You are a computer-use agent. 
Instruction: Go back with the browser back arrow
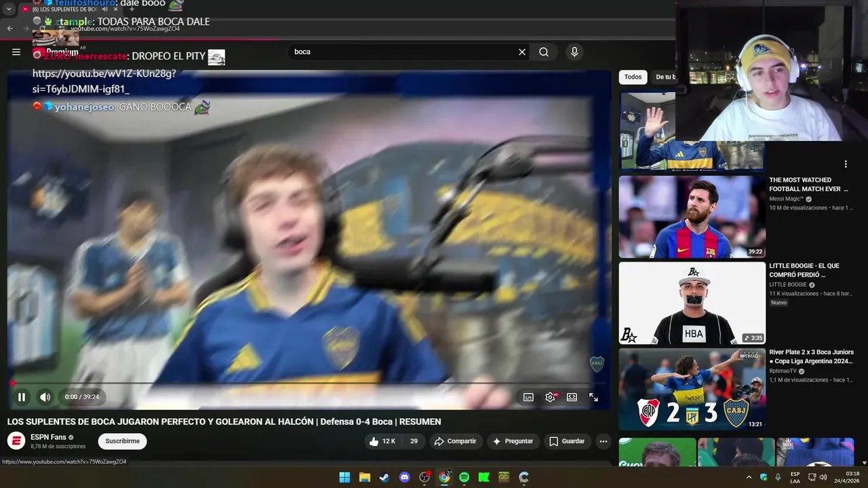[x=9, y=28]
